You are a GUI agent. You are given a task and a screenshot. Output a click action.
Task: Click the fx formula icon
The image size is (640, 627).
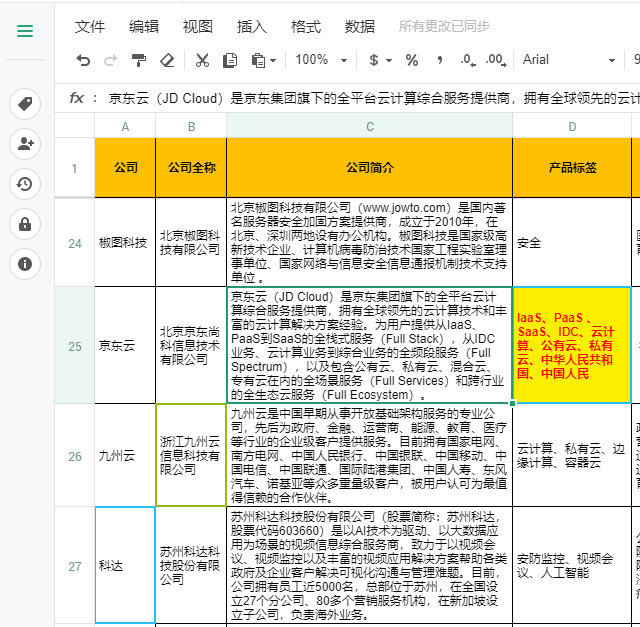76,98
